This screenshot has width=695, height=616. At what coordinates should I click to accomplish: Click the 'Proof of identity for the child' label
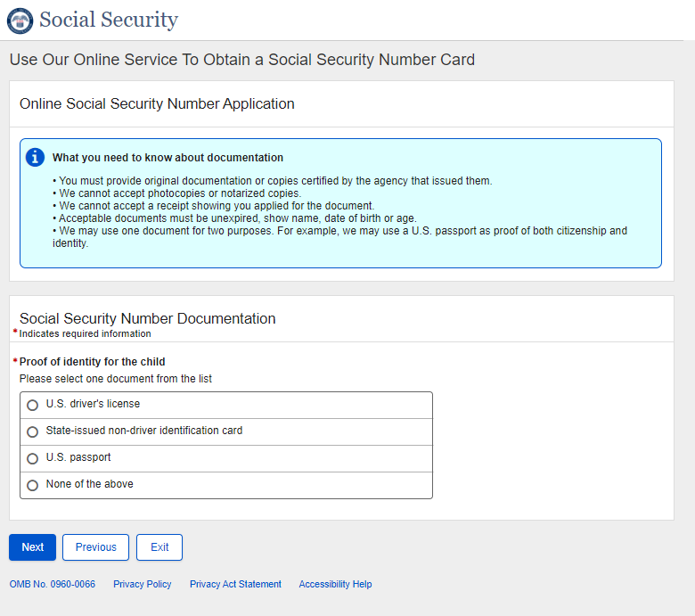tap(93, 362)
